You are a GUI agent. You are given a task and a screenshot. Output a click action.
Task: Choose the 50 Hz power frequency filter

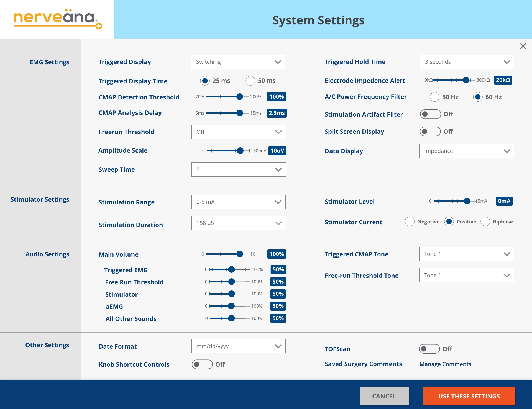click(434, 97)
